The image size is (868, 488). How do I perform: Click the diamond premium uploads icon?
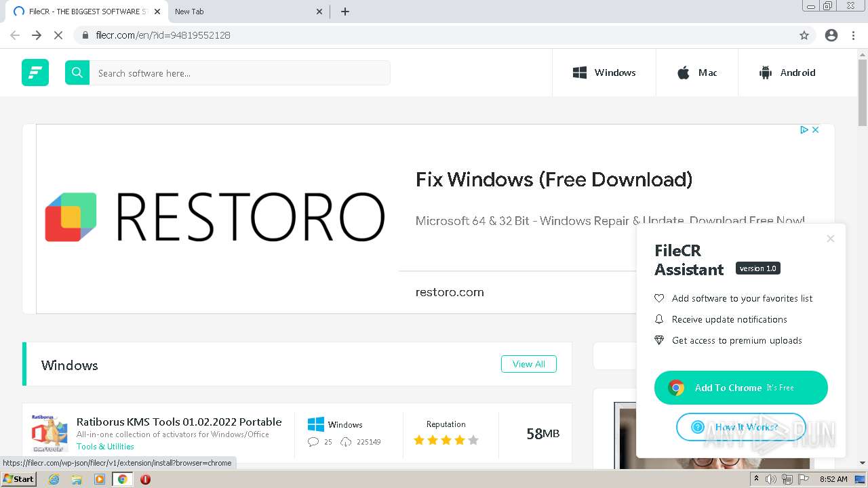[659, 340]
